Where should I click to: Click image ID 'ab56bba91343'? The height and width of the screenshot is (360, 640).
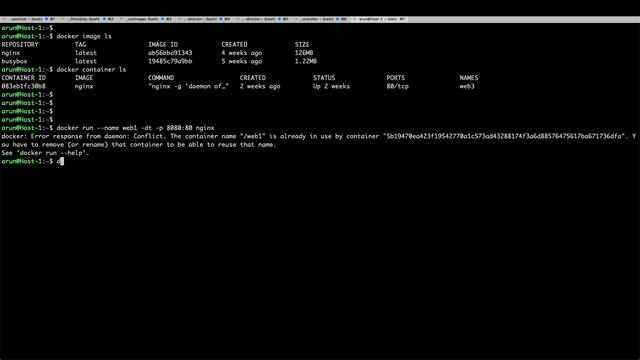[170, 53]
